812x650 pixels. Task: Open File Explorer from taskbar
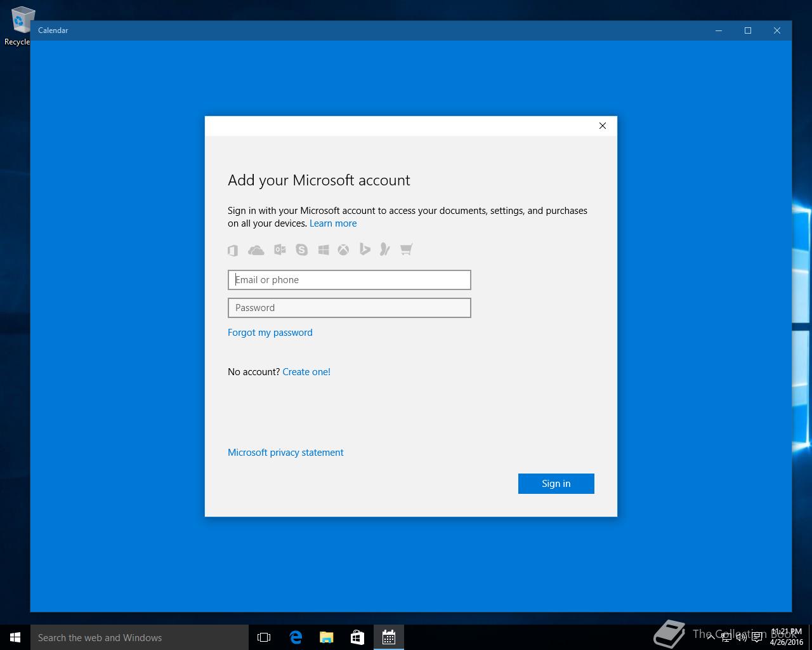coord(326,637)
